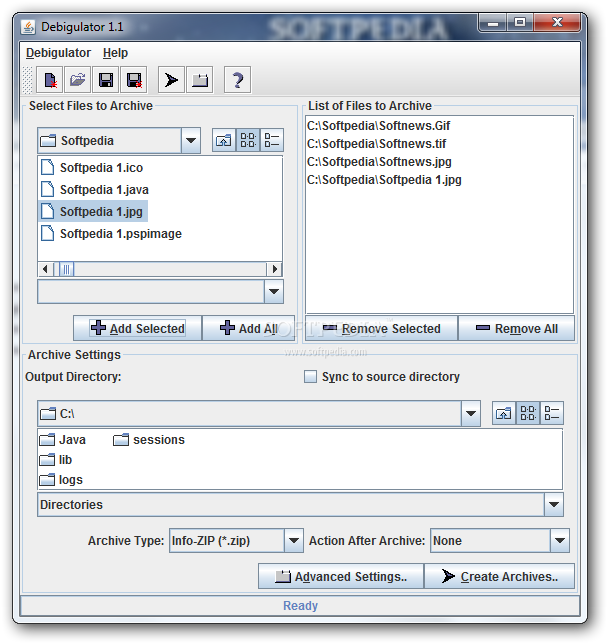This screenshot has width=608, height=644.
Task: Click the New Session toolbar icon
Action: 50,80
